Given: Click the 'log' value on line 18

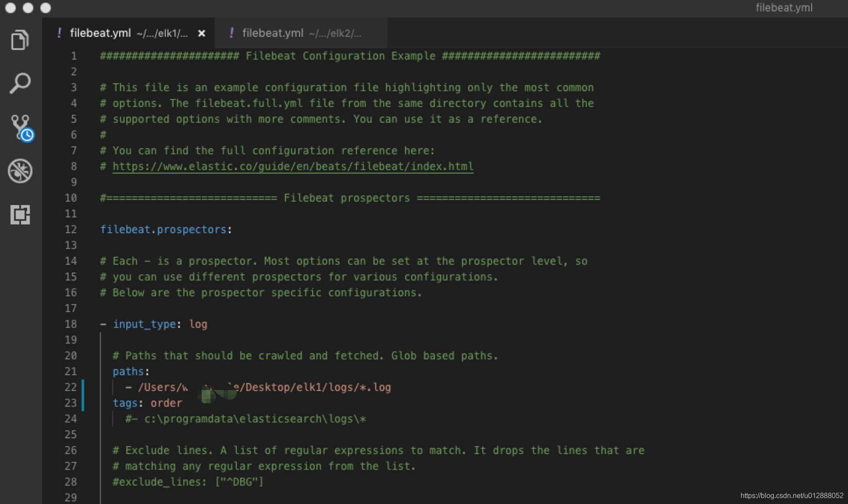Looking at the screenshot, I should (x=198, y=324).
